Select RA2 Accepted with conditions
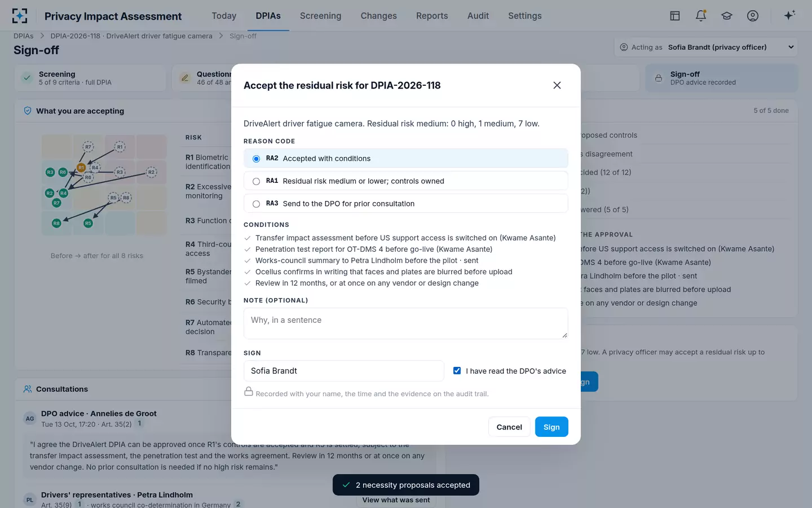The image size is (812, 508). (x=406, y=159)
